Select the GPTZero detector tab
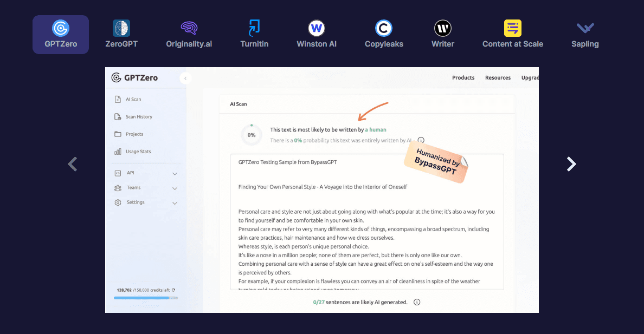644x334 pixels. pyautogui.click(x=61, y=35)
